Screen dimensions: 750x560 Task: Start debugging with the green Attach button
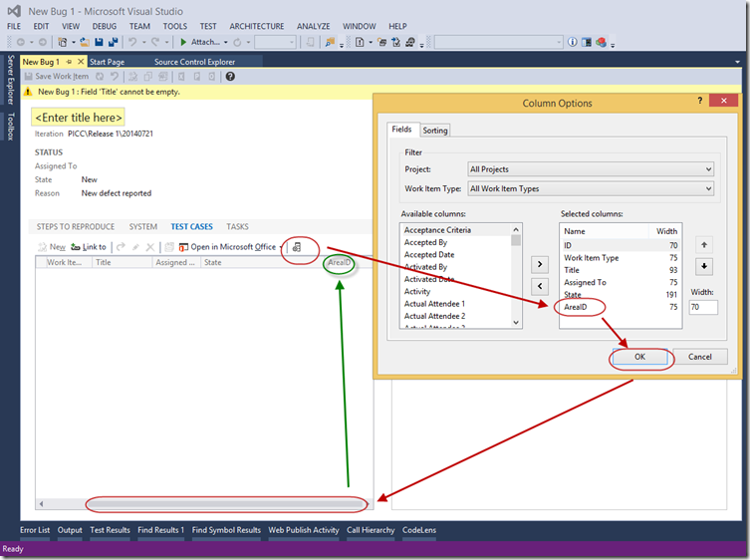(x=199, y=42)
